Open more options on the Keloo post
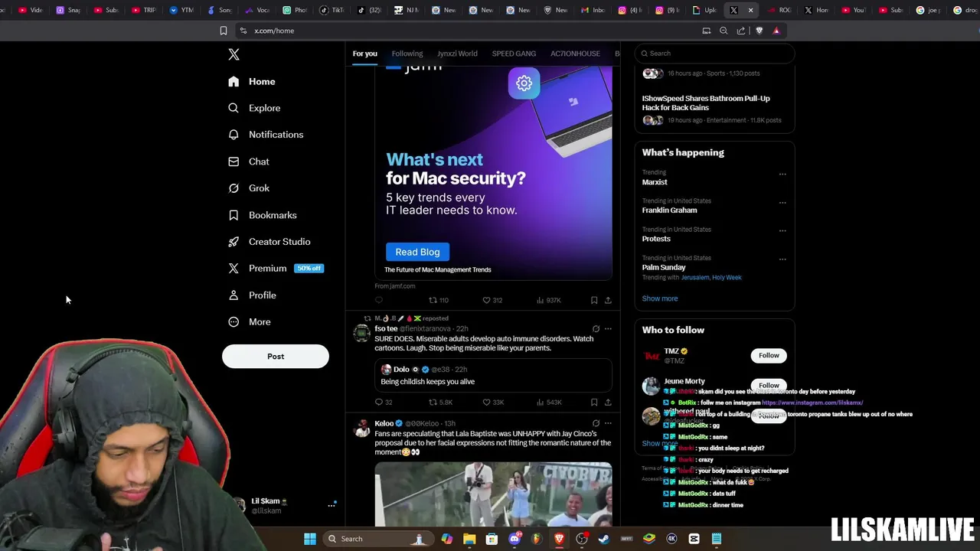 tap(608, 423)
